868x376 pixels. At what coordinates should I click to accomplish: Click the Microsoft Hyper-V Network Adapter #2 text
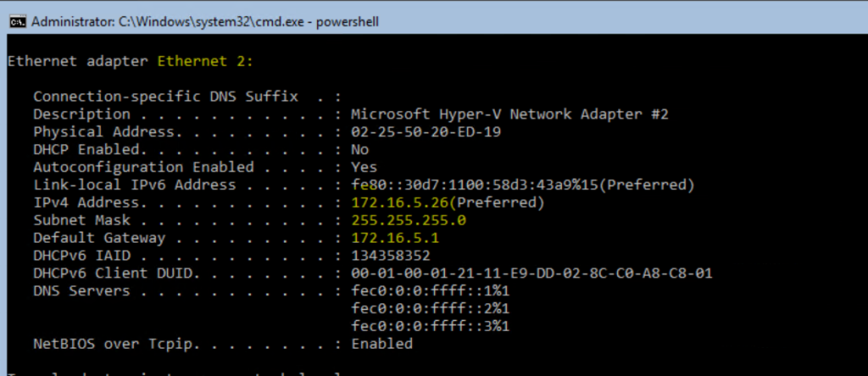click(509, 115)
